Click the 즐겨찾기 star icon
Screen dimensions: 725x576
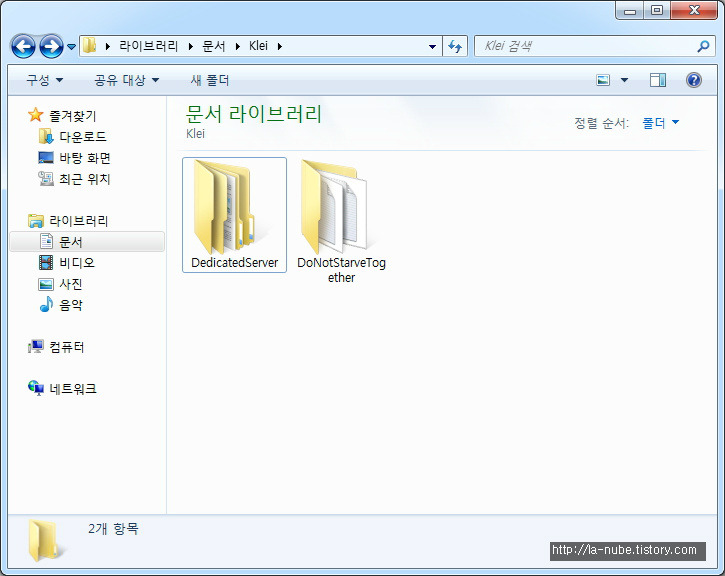coord(36,115)
